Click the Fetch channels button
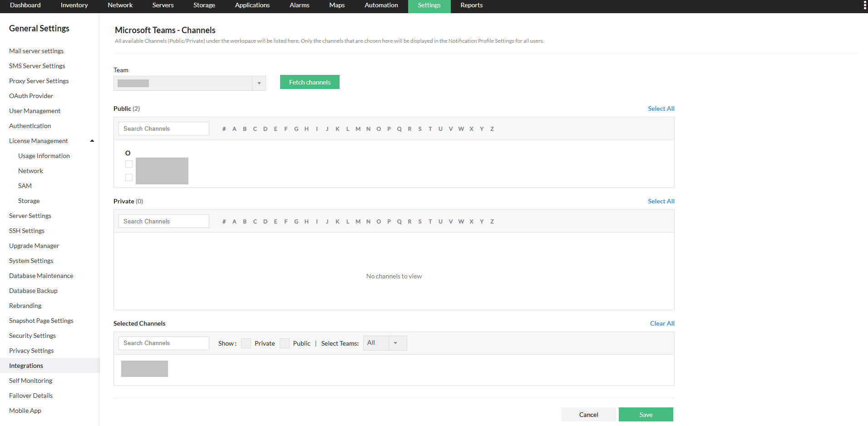The height and width of the screenshot is (426, 868). pos(310,82)
